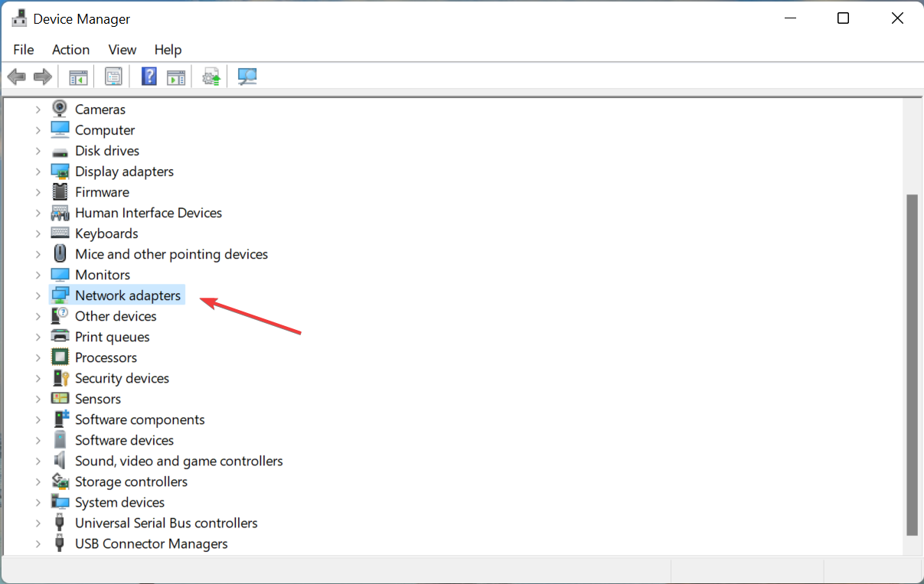The image size is (924, 584).
Task: Select the Software components puzzle icon
Action: click(x=61, y=419)
